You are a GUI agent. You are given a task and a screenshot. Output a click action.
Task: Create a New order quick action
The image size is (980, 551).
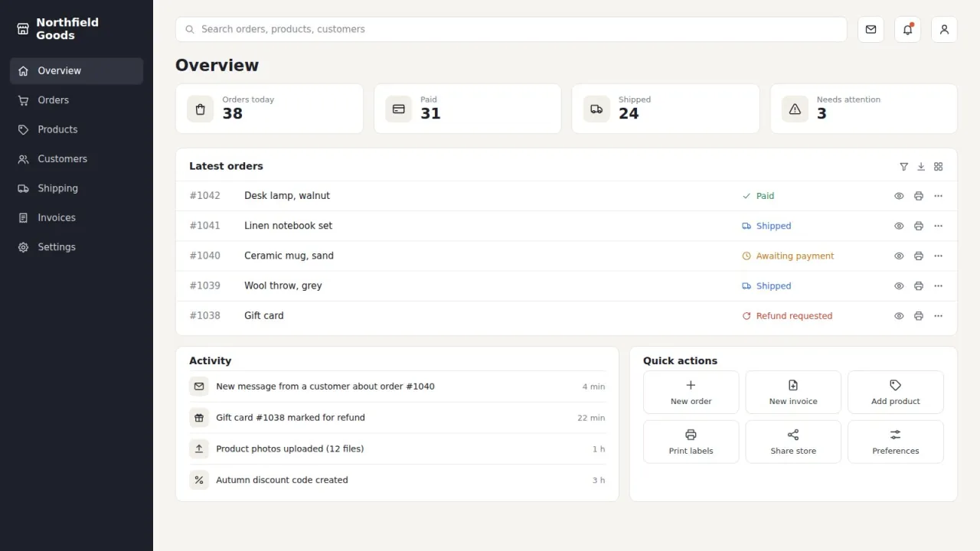coord(691,392)
